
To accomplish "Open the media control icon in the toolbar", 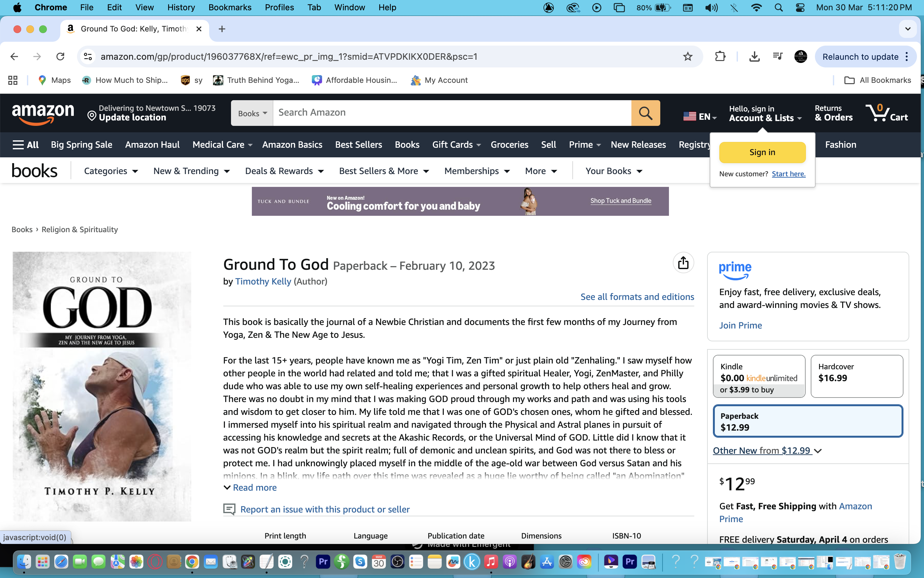I will pos(777,57).
